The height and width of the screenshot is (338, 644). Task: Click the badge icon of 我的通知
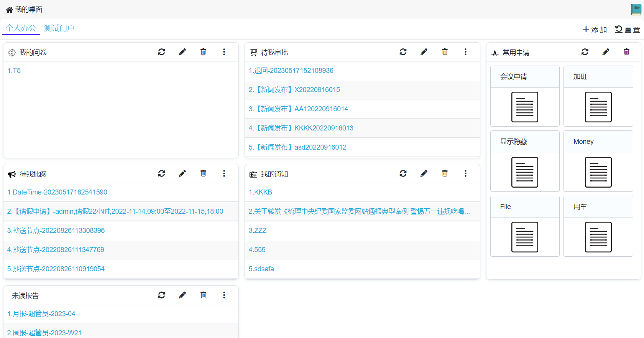click(253, 174)
